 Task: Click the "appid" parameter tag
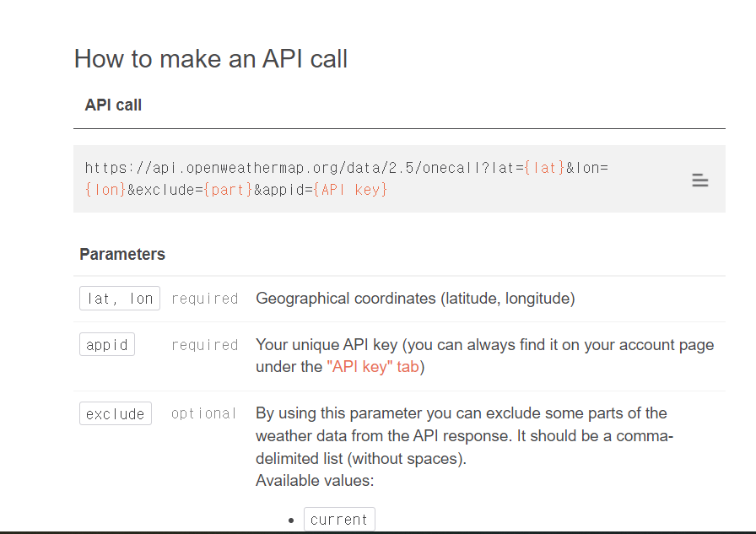point(107,344)
